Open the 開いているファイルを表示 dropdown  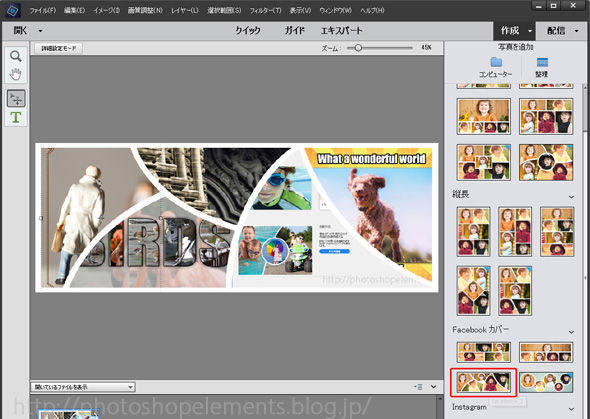pyautogui.click(x=83, y=387)
